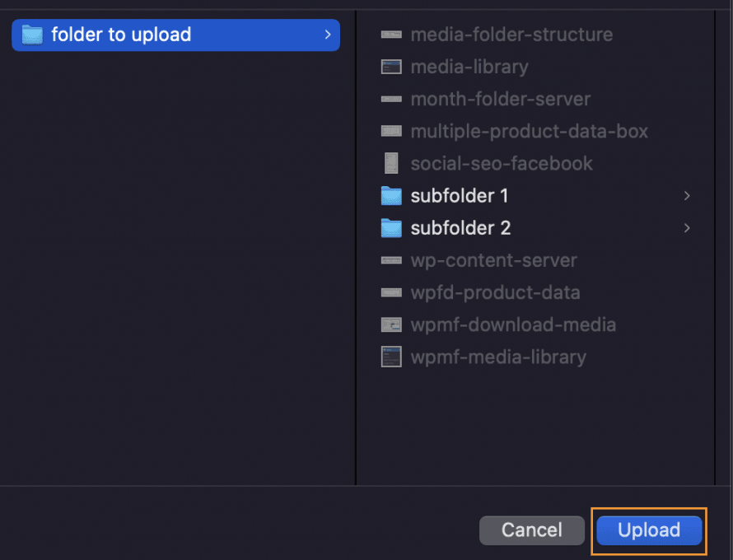Click the wpmf-download-media file icon

point(391,324)
